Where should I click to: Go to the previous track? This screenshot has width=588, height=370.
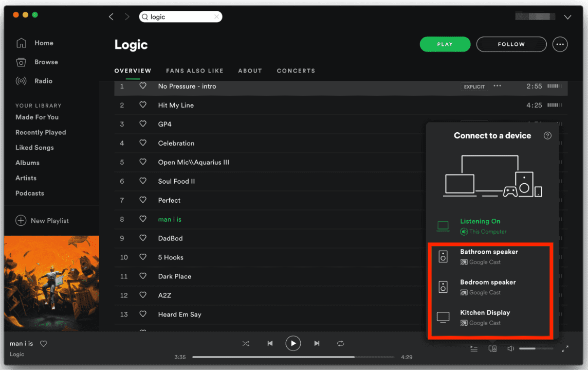(x=270, y=343)
